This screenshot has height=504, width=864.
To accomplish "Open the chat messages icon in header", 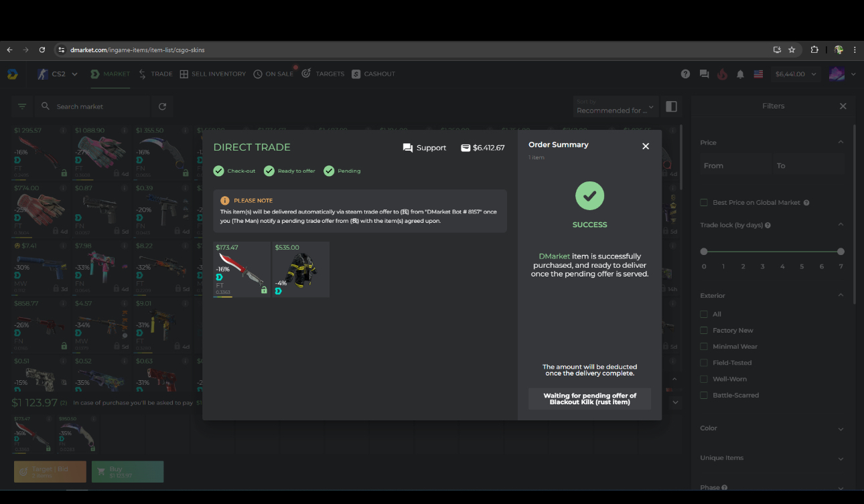I will 704,74.
